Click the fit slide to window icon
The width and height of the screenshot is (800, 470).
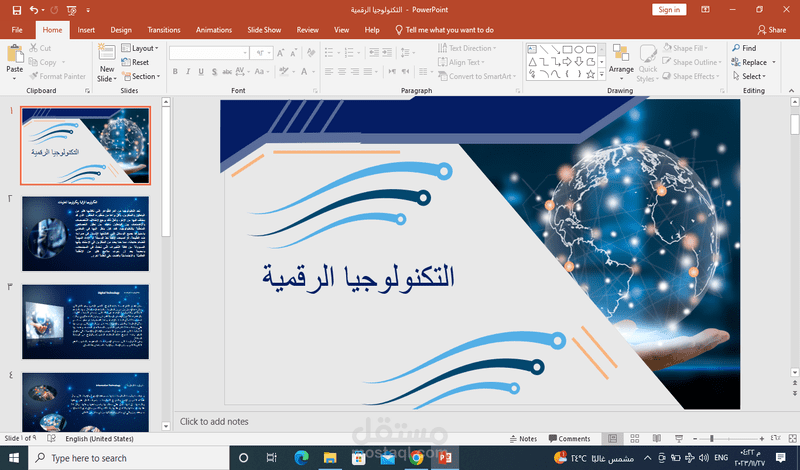pyautogui.click(x=792, y=438)
